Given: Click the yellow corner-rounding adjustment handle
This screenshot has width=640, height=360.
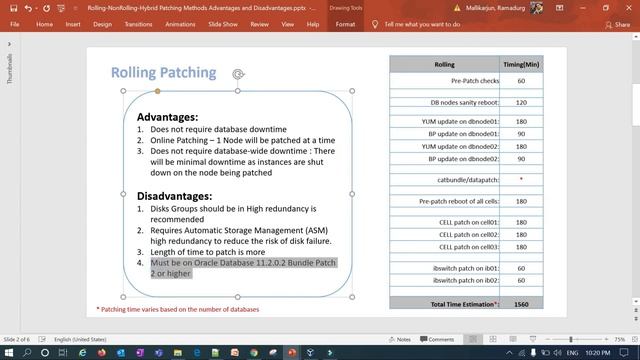Looking at the screenshot, I should [158, 91].
